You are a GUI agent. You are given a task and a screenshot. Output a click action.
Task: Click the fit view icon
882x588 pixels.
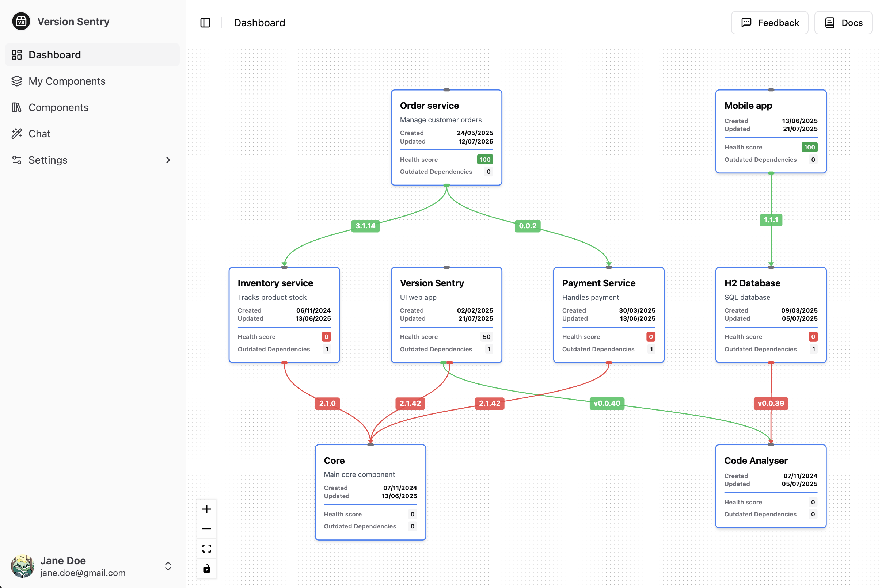tap(207, 549)
